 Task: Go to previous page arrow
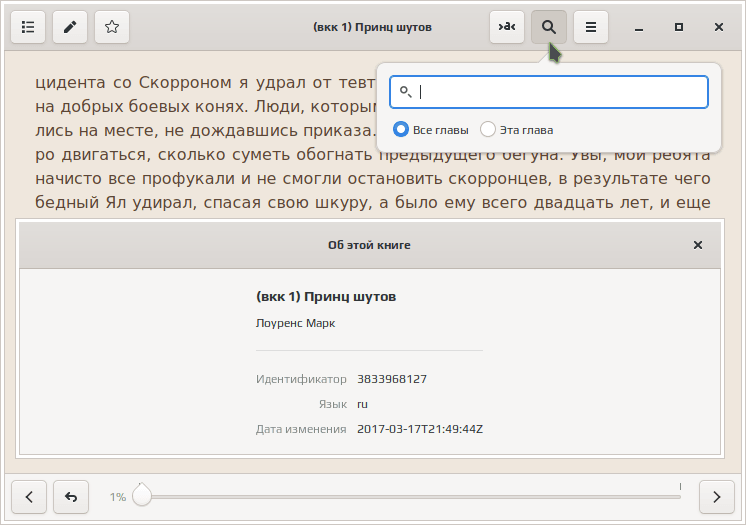[29, 496]
